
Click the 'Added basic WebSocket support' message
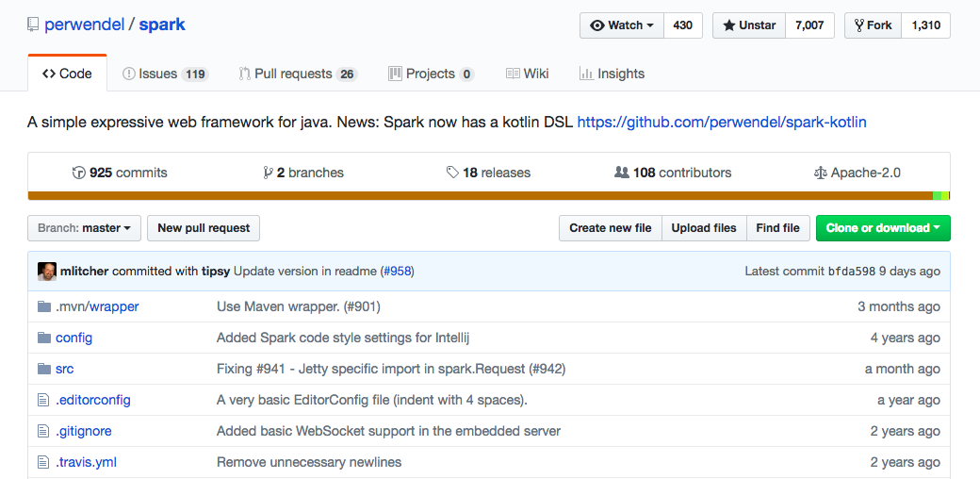[x=388, y=431]
